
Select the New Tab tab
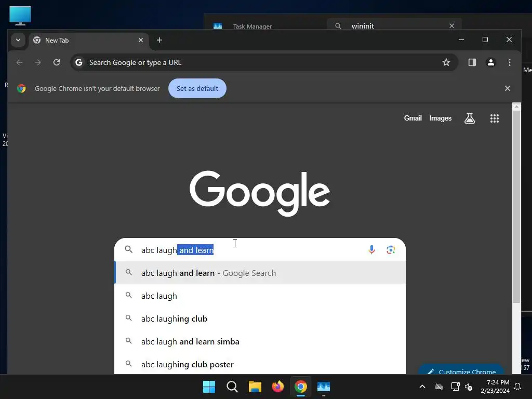point(89,41)
